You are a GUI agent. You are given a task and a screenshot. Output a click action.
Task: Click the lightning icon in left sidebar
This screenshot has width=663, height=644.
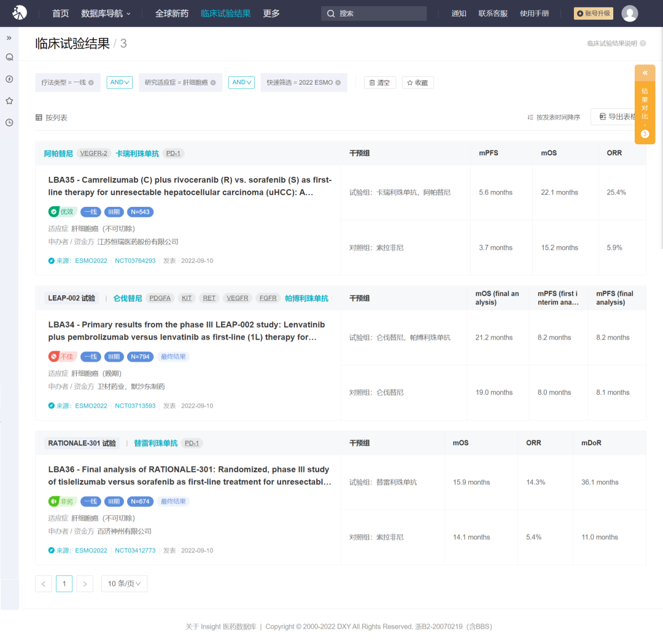point(9,79)
